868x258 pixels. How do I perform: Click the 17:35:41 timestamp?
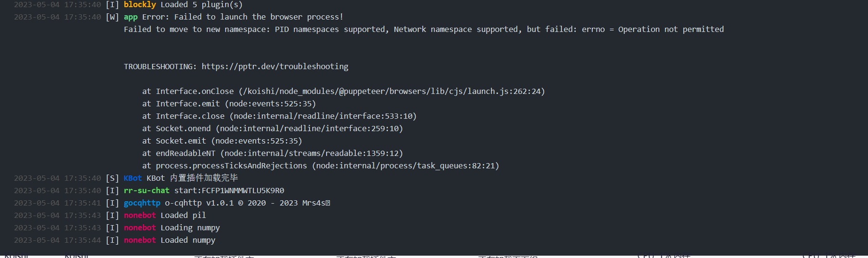(83, 203)
